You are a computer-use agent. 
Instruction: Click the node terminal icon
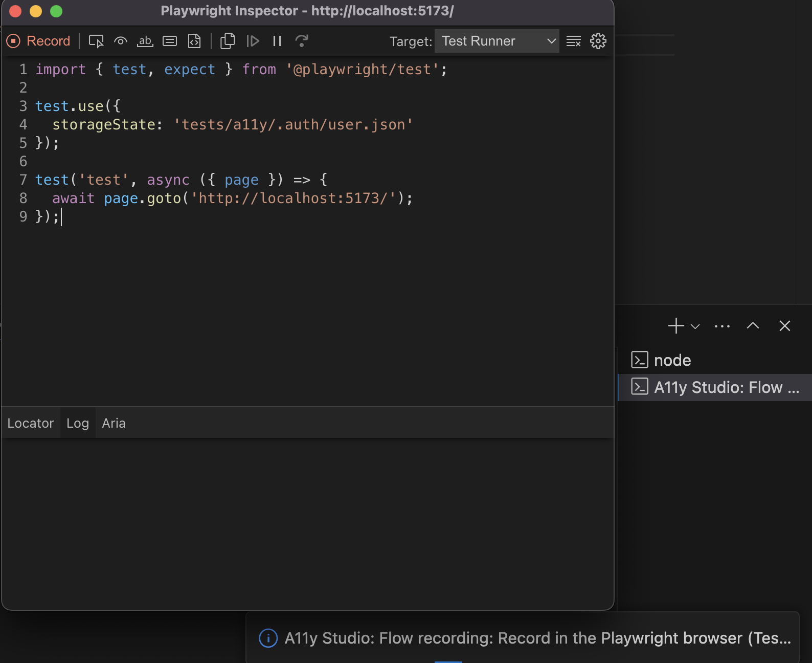(x=640, y=360)
